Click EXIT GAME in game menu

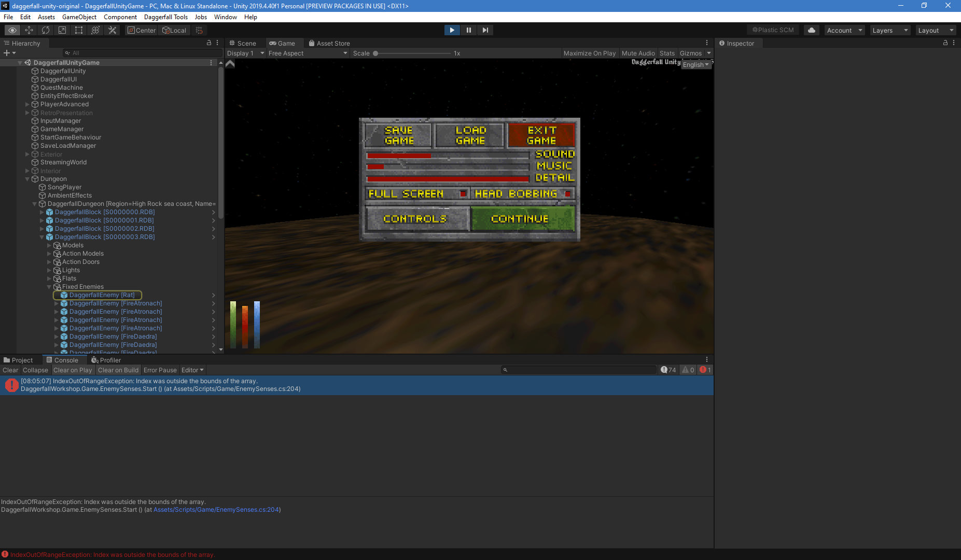tap(541, 135)
